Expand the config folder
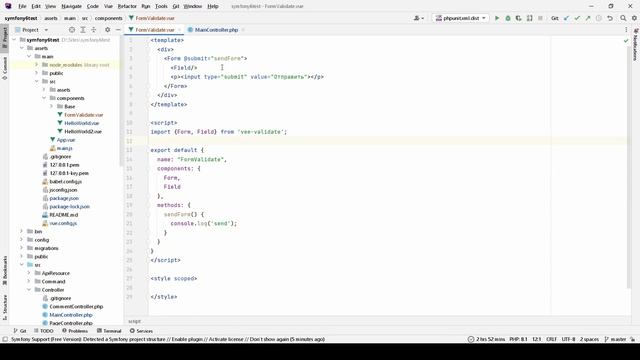The width and height of the screenshot is (640, 360). coord(22,240)
